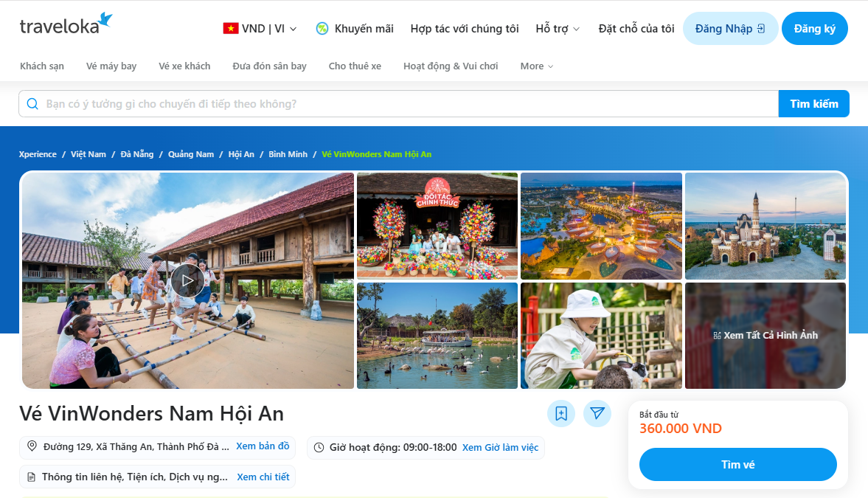Viewport: 868px width, 498px height.
Task: Click the 360.000 VND price text
Action: coord(681,428)
